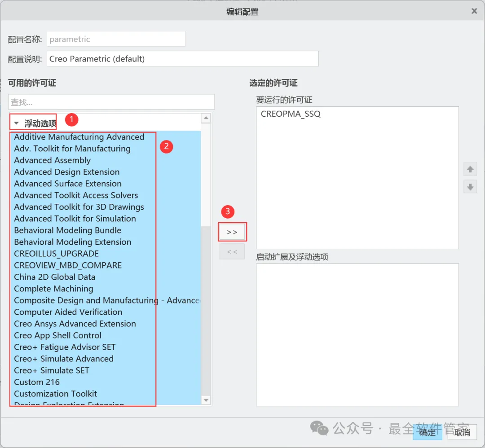Cancel with the 取消 button
485x448 pixels.
[x=462, y=432]
